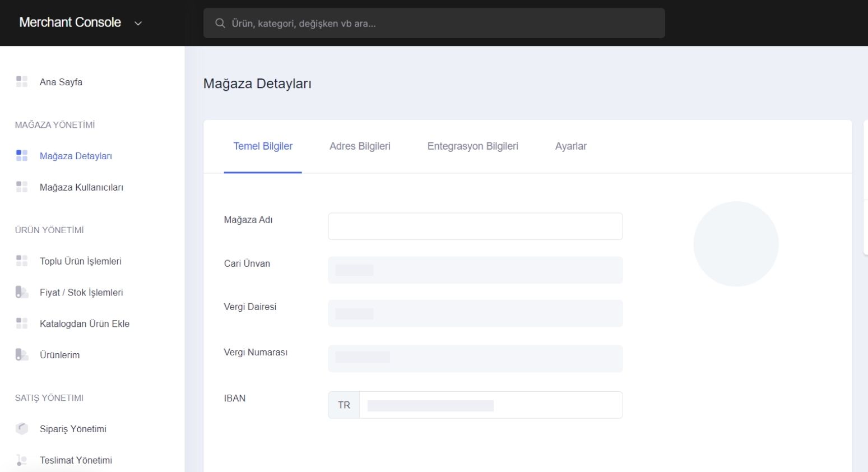This screenshot has height=472, width=868.
Task: Click the Cari Ünvan label
Action: pyautogui.click(x=247, y=263)
